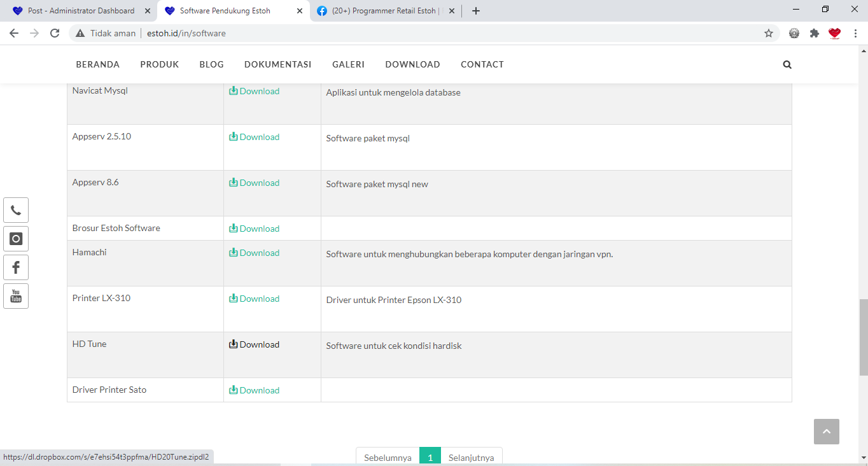Switch to Programmer Retail Estoh Facebook tab
Viewport: 868px width, 466px height.
pyautogui.click(x=386, y=11)
